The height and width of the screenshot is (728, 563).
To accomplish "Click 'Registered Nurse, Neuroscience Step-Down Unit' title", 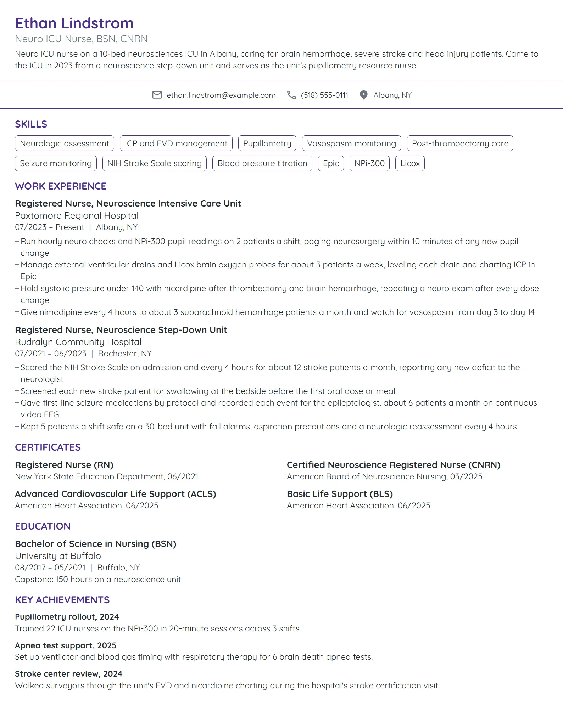I will click(x=121, y=330).
